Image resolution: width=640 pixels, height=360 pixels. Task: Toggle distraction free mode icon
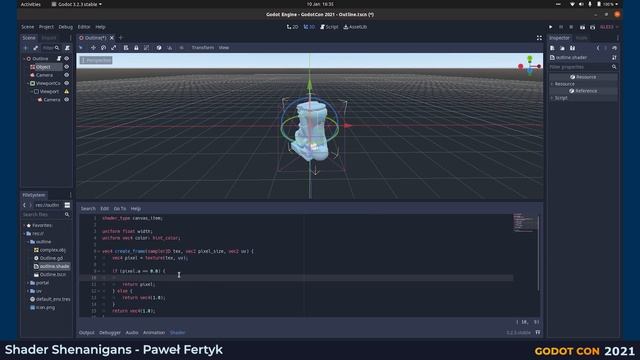pos(539,38)
